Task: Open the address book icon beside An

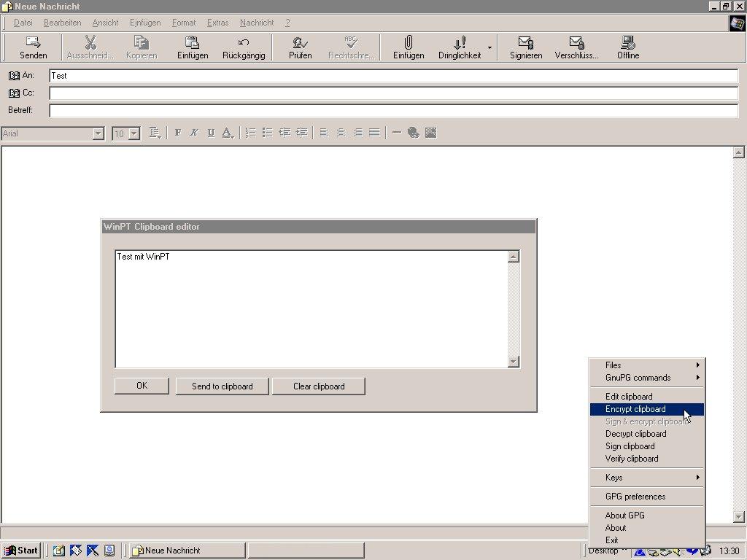Action: coord(15,76)
